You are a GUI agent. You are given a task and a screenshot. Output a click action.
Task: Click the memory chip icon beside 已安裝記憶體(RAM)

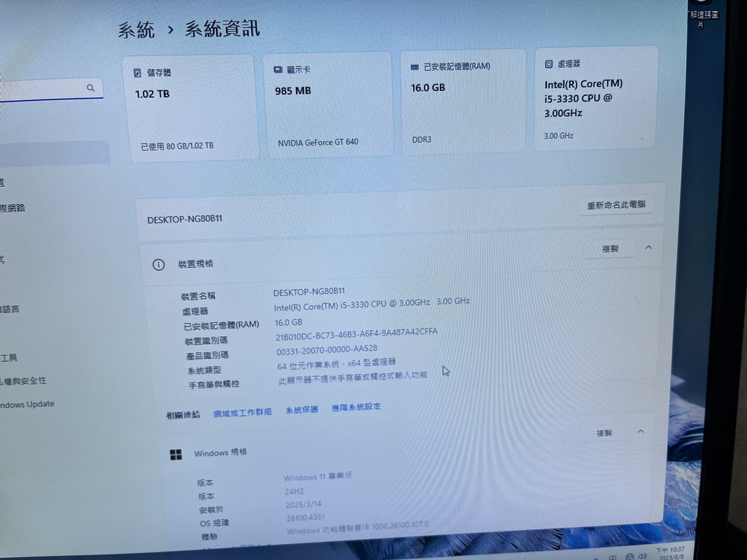click(x=414, y=67)
